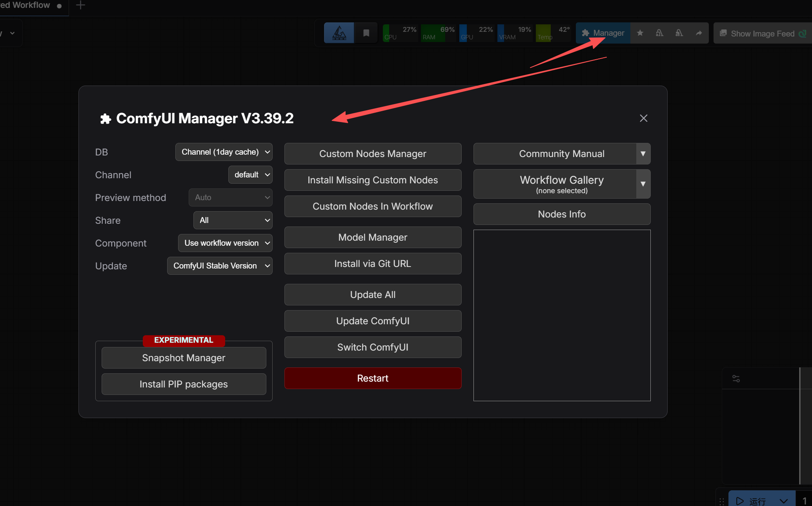Add a new workflow tab with plus
The height and width of the screenshot is (506, 812).
click(x=80, y=5)
